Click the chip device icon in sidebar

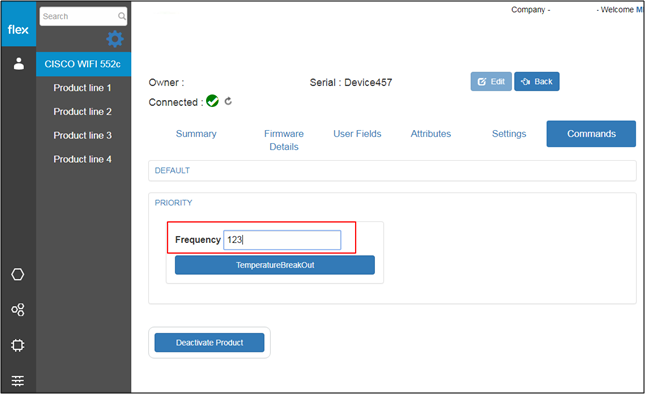click(18, 345)
